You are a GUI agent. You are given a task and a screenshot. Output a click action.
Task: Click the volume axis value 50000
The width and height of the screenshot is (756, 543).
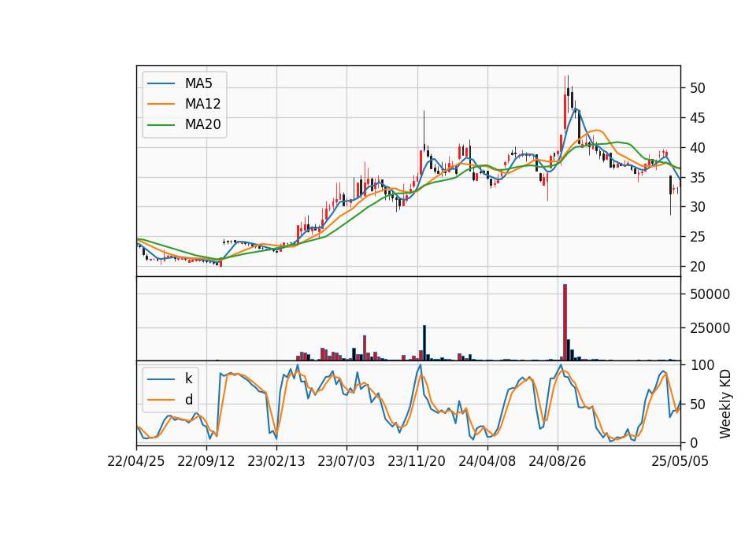(710, 294)
